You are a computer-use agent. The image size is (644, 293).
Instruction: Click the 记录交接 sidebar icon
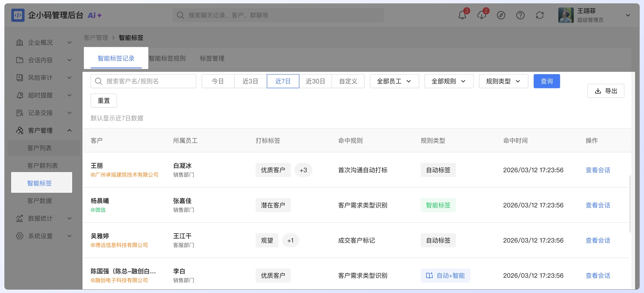19,113
